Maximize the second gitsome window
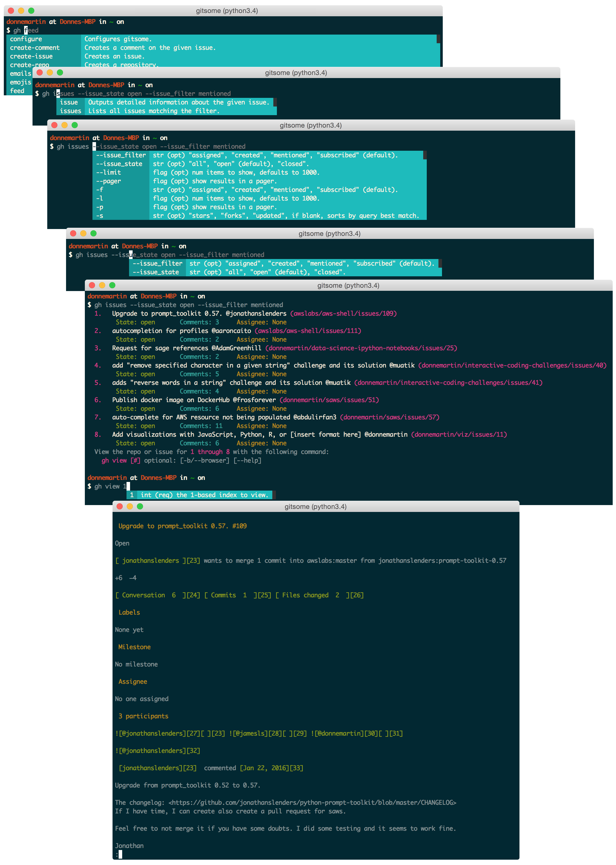Viewport: 616px width, 865px height. click(x=60, y=72)
